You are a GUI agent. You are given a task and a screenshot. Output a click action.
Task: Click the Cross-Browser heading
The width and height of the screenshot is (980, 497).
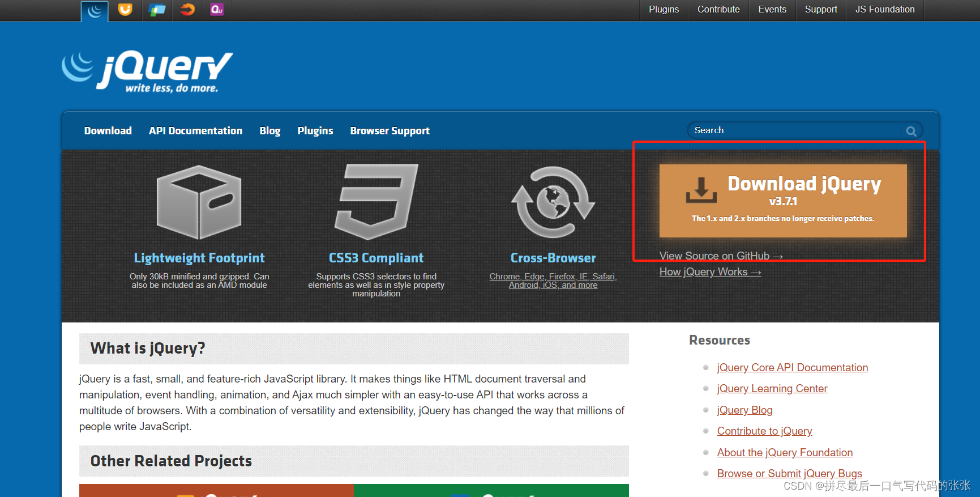click(x=553, y=258)
